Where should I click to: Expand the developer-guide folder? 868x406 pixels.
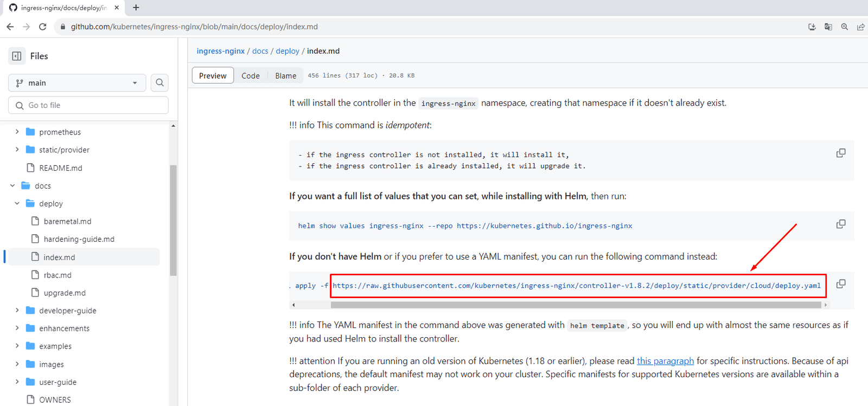(x=17, y=311)
